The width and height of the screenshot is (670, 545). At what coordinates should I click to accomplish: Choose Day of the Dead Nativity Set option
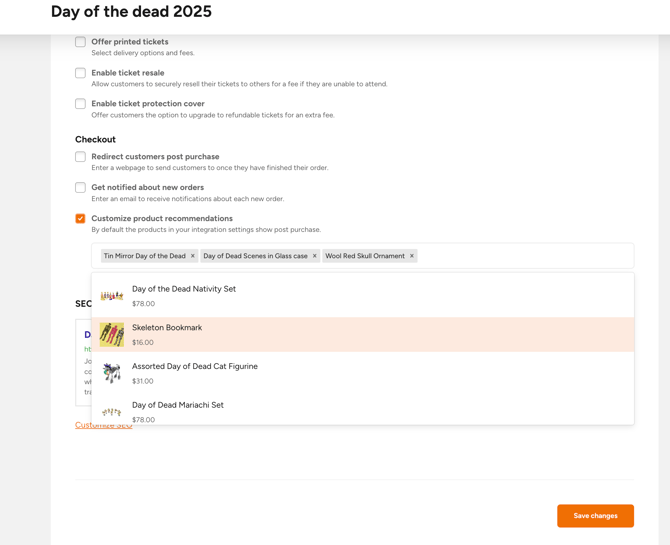coord(363,296)
